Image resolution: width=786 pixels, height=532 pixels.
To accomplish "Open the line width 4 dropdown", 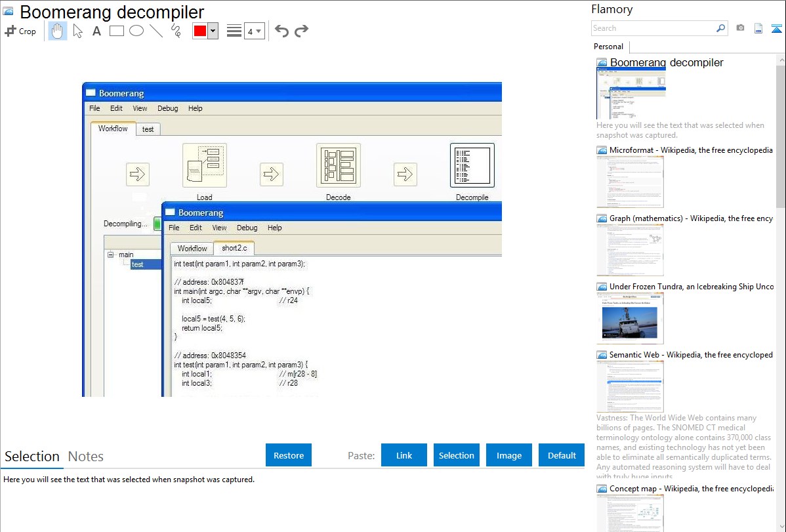I will 254,31.
